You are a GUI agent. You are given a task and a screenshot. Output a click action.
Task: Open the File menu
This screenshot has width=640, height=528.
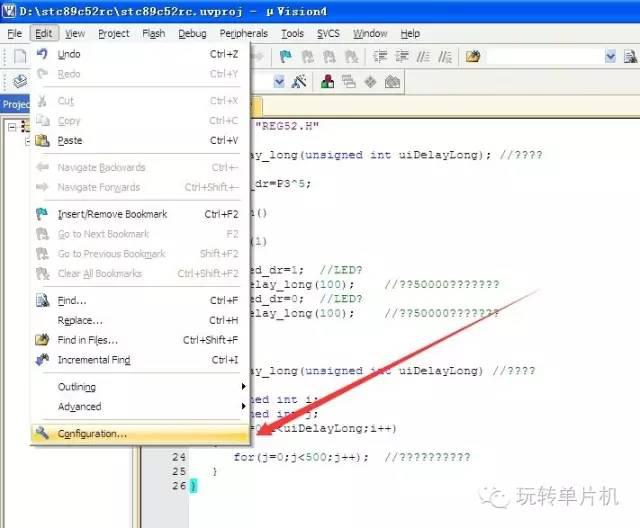[15, 33]
